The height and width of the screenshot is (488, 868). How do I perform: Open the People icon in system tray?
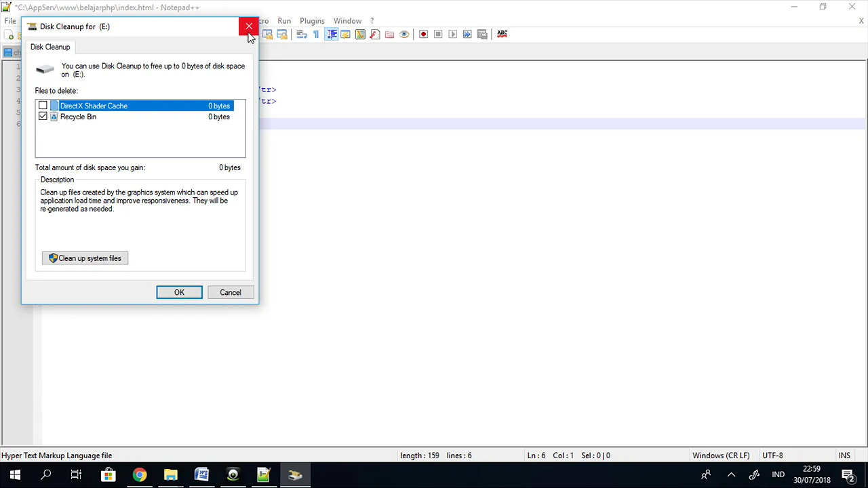[706, 475]
